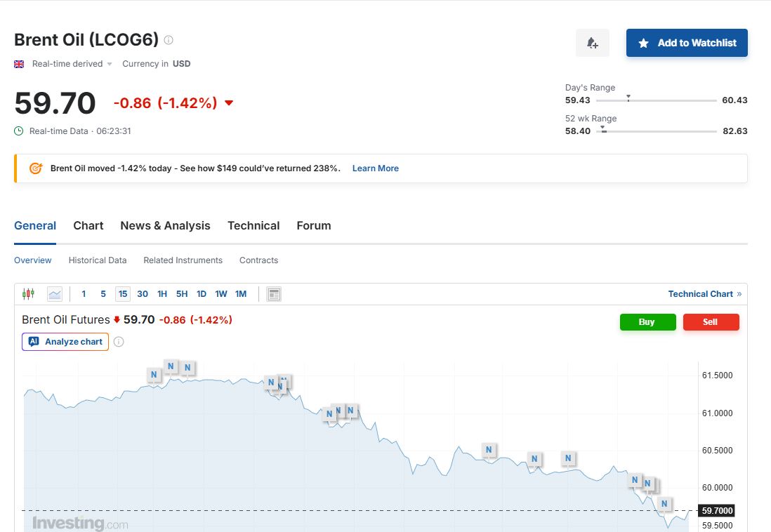Click the red price change down arrow
Viewport: 771px width, 532px height.
[228, 103]
